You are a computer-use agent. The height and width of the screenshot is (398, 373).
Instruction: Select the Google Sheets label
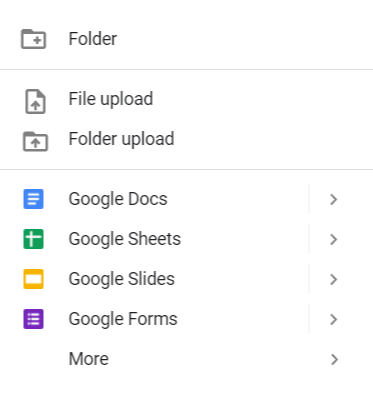tap(125, 239)
